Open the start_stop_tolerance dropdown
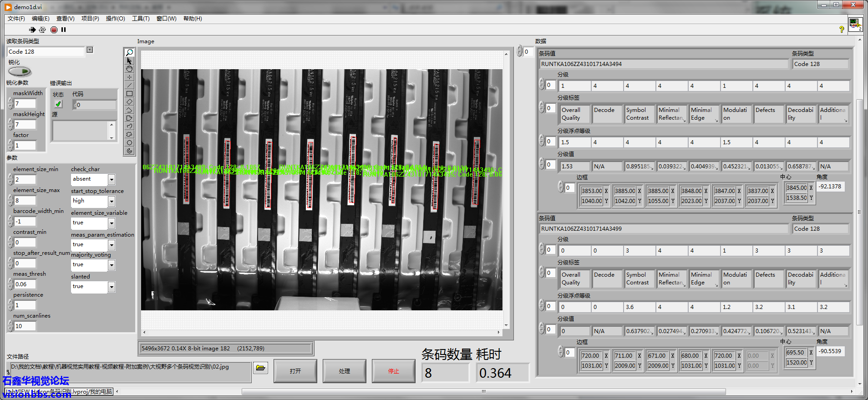Viewport: 868px width, 400px height. point(112,201)
